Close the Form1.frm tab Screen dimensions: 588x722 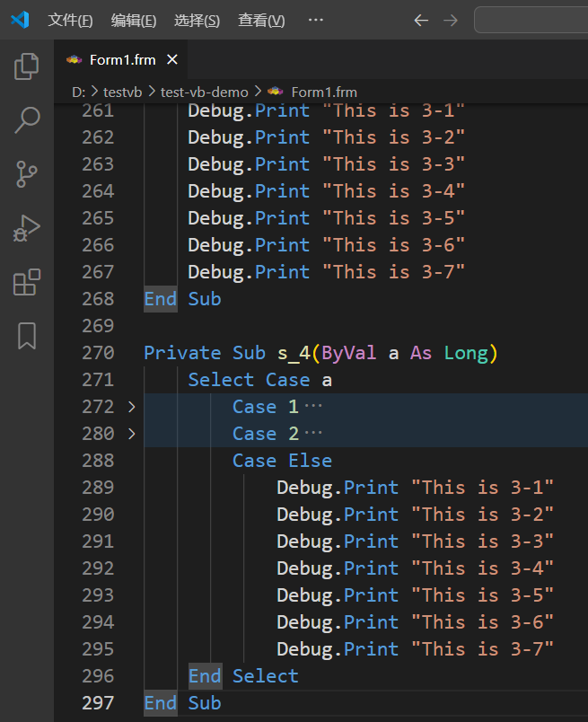pos(172,59)
